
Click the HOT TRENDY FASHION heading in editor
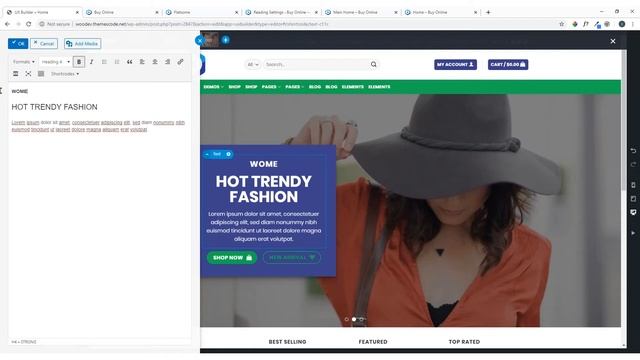[x=54, y=107]
